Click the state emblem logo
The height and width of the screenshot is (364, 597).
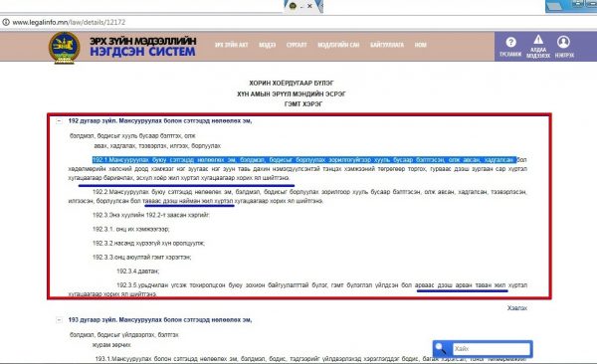(65, 48)
